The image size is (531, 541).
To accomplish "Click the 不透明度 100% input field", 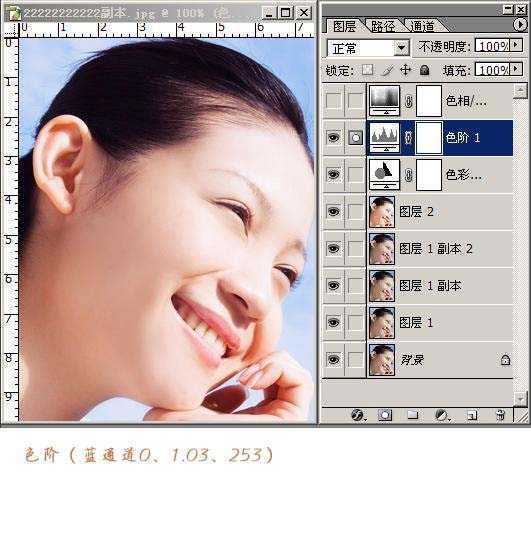I will pos(492,45).
